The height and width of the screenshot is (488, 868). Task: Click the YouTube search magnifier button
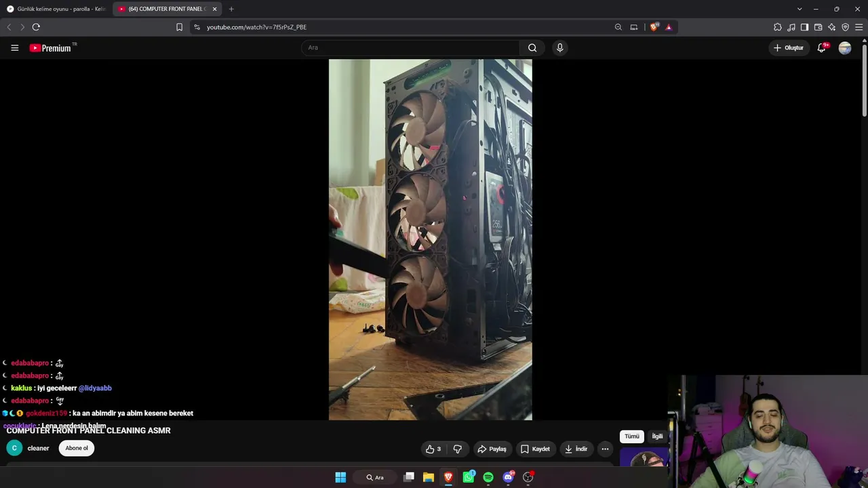tap(532, 47)
